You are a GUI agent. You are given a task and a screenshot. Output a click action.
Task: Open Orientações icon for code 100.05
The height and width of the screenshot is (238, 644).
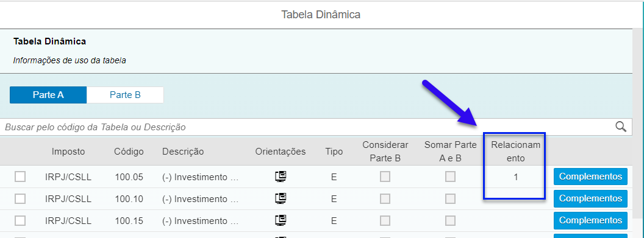pyautogui.click(x=281, y=177)
